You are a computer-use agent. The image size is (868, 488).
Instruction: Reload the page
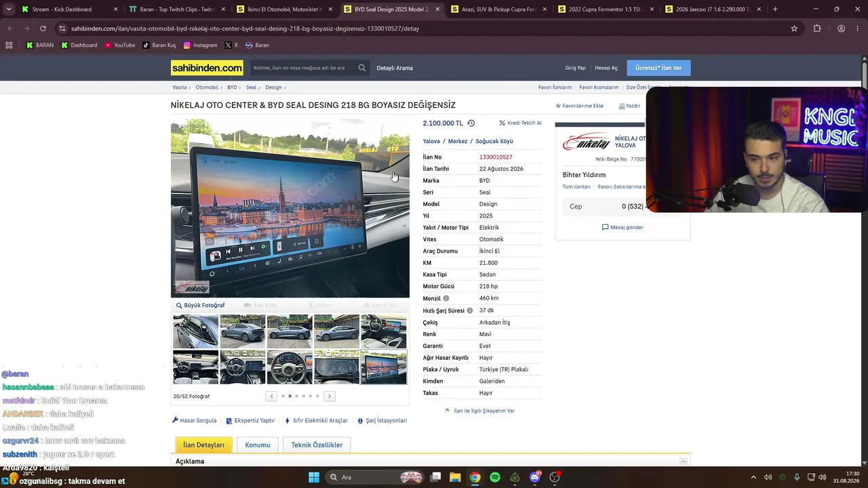43,28
